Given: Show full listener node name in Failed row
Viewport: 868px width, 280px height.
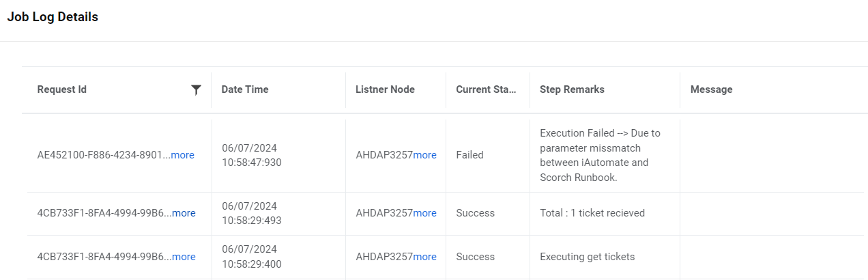Looking at the screenshot, I should pyautogui.click(x=424, y=155).
